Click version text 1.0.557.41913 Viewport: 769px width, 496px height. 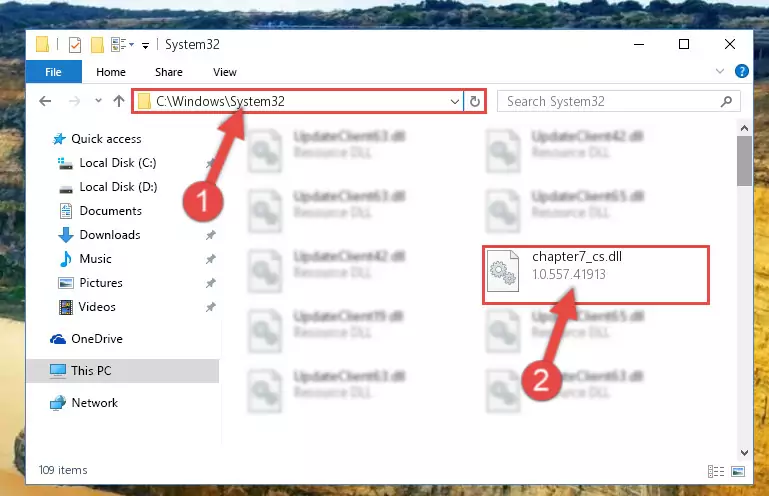569,275
